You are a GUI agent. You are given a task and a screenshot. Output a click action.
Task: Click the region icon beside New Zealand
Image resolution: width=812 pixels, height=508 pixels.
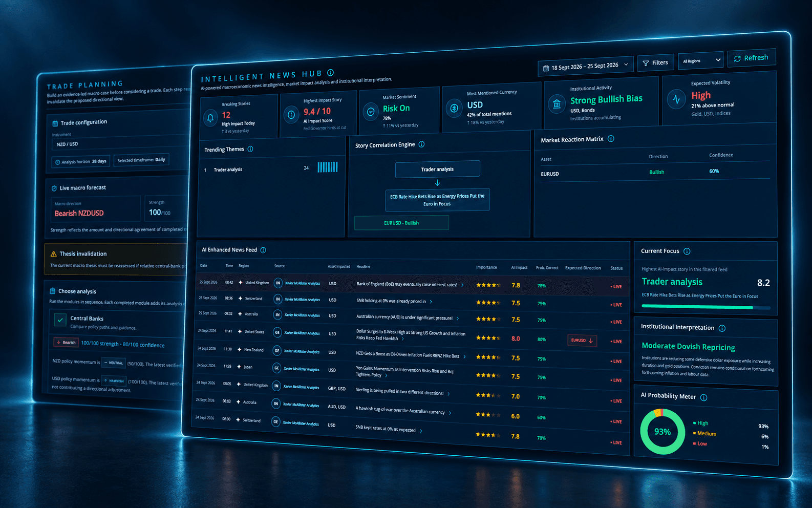239,349
